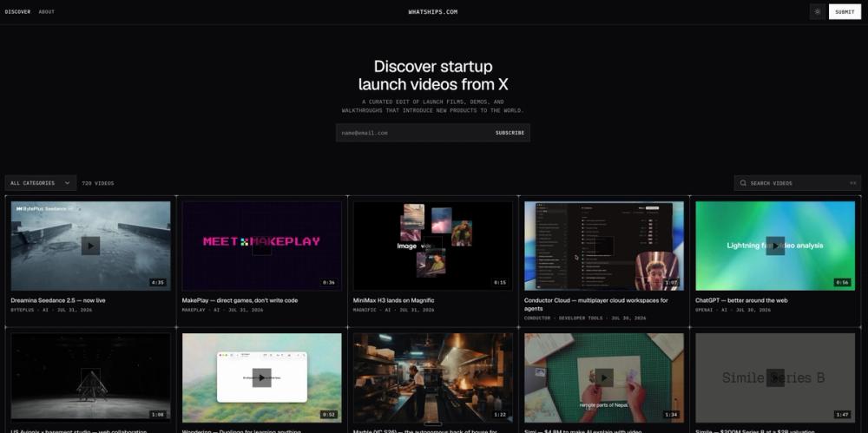The width and height of the screenshot is (868, 433).
Task: Click the curated edit of launch films subtitle
Action: 433,107
